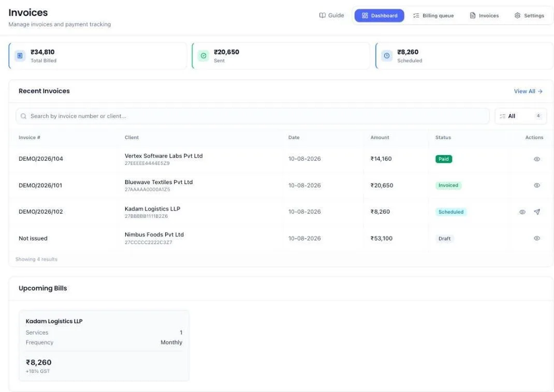This screenshot has width=554, height=392.
Task: Click the ₹8,260 Scheduled summary card
Action: (x=464, y=56)
